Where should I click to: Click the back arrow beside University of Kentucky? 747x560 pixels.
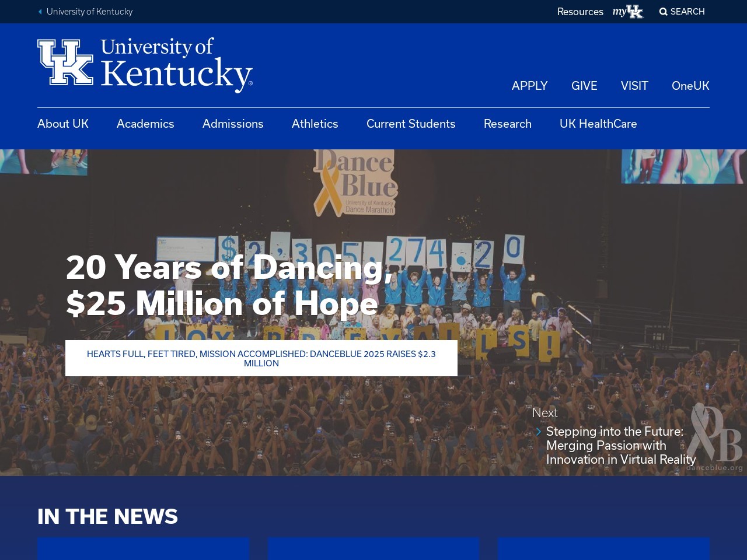click(40, 12)
